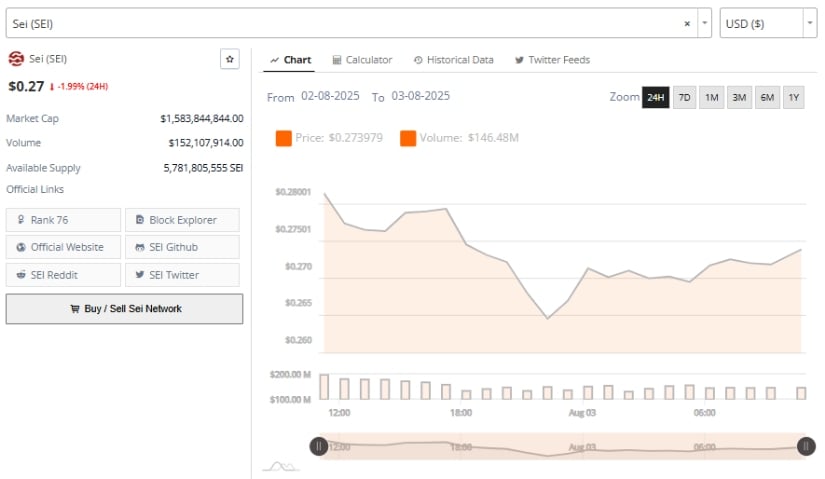The image size is (825, 479).
Task: Select the 1M zoom range
Action: click(x=711, y=98)
